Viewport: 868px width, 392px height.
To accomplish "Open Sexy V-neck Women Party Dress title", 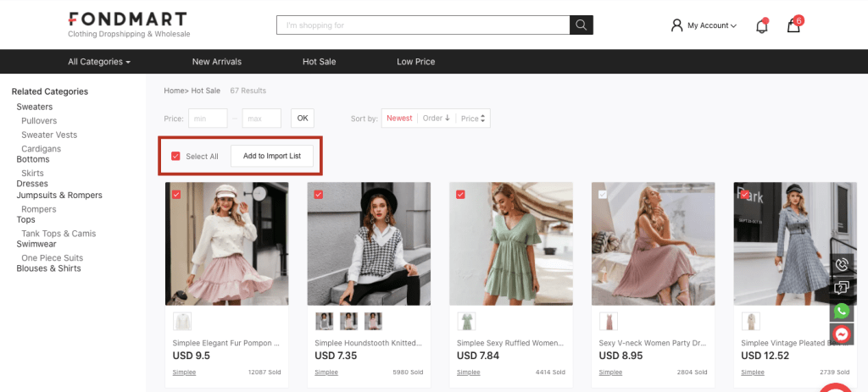I will (653, 343).
